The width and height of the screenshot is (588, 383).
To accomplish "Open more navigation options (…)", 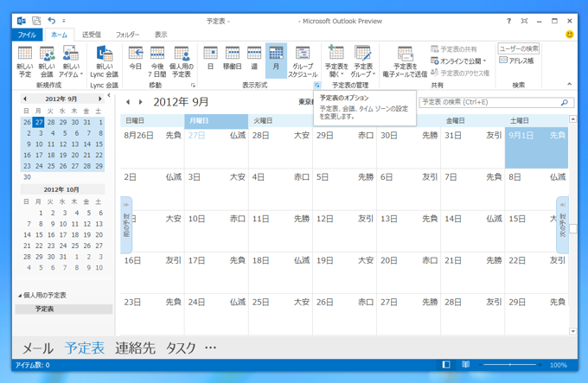I will [210, 348].
